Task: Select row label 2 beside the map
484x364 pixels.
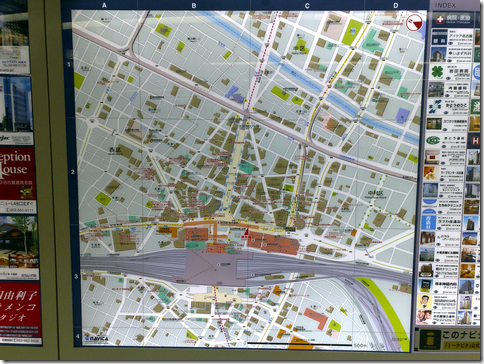Action: coord(73,172)
